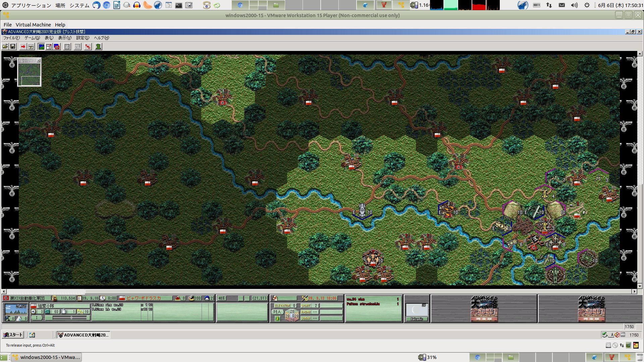Click the ALL units toolbar icon

77,47
